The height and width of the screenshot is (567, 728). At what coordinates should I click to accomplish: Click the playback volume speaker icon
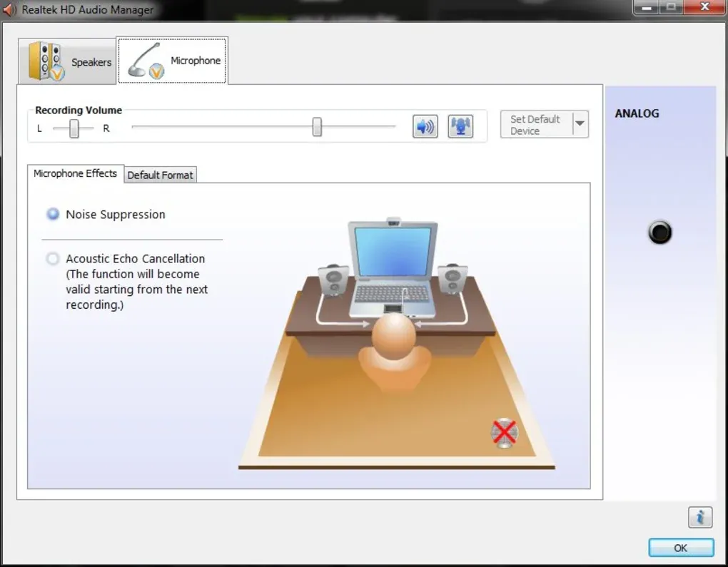pyautogui.click(x=425, y=126)
